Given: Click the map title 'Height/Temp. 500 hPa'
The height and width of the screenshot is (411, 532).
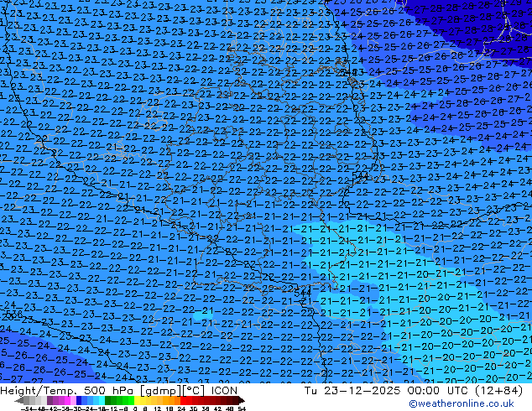Looking at the screenshot, I should coord(68,391).
